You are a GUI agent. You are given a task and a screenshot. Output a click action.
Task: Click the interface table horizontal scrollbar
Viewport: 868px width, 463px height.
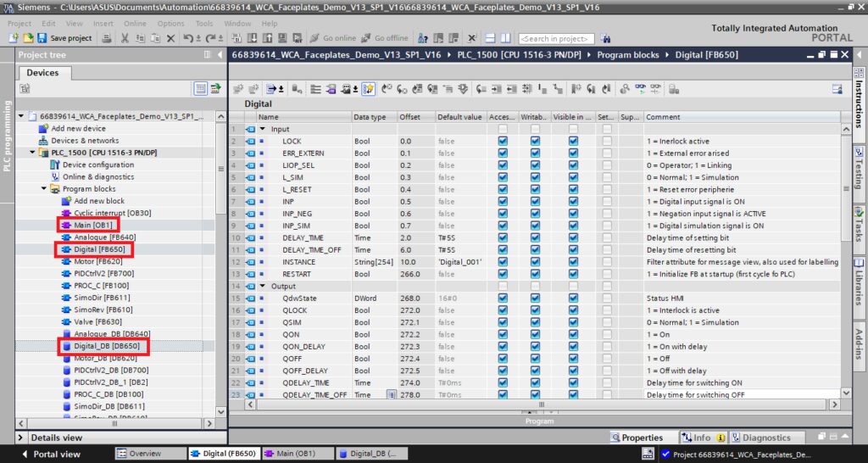click(542, 404)
